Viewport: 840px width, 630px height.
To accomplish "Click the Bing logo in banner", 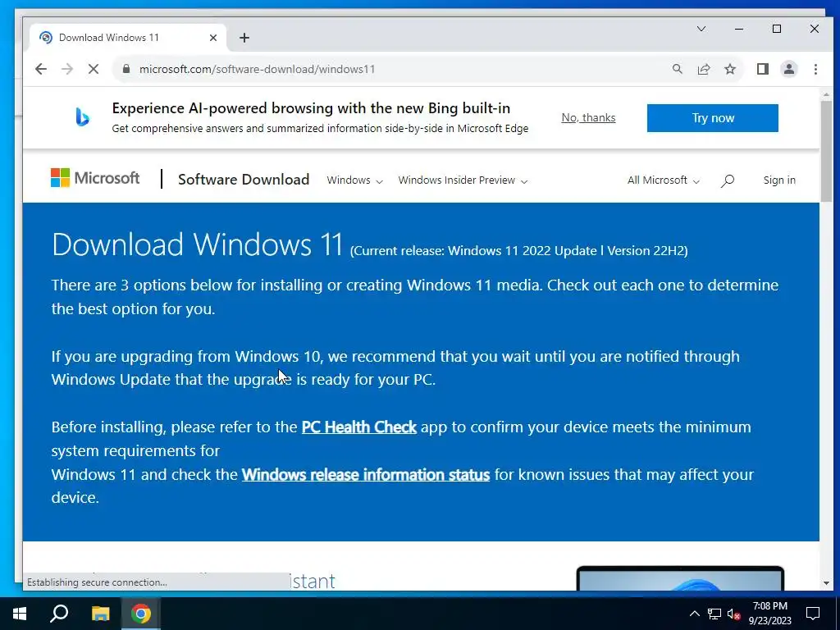I will click(82, 117).
